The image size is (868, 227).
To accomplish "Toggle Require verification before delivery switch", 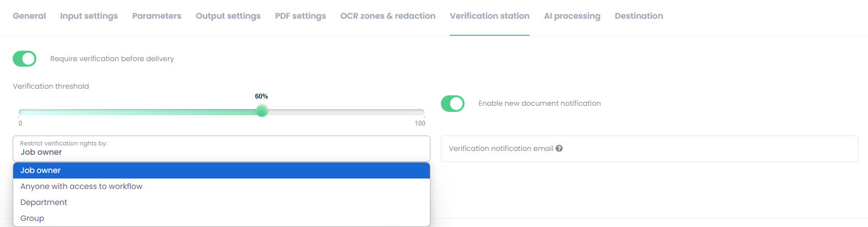I will tap(25, 58).
